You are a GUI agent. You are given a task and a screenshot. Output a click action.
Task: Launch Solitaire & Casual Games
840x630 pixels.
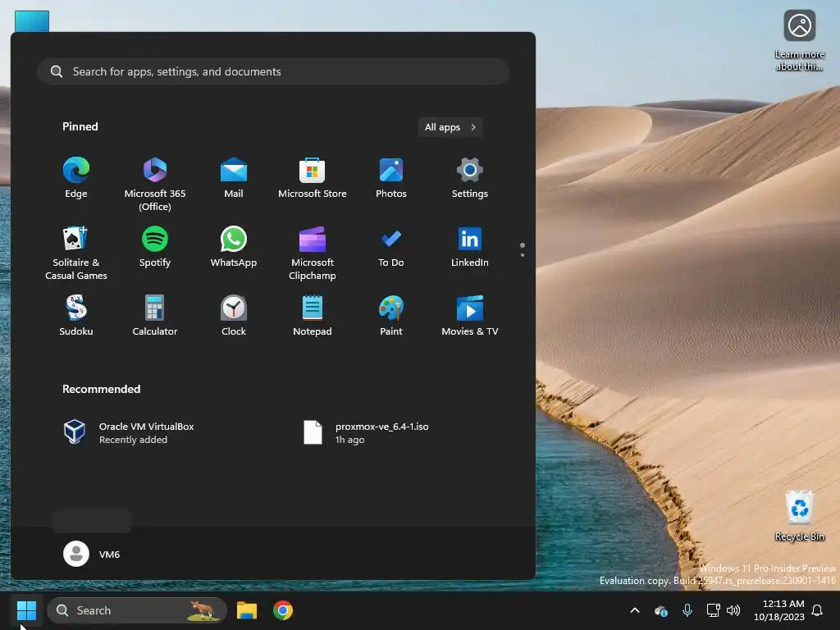coord(76,253)
